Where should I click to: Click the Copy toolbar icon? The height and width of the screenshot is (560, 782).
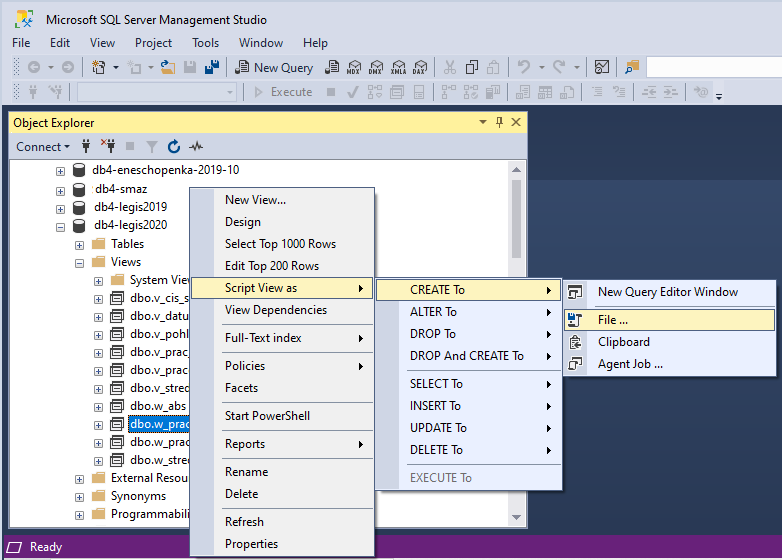pos(472,67)
